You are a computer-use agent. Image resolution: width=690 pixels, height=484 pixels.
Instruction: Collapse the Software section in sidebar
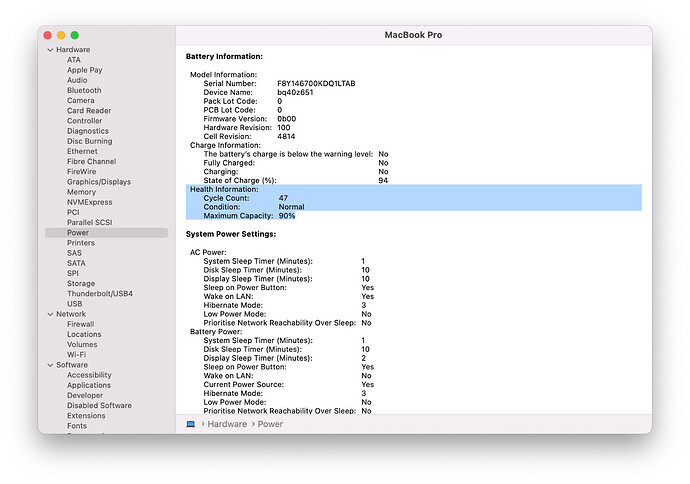(50, 365)
